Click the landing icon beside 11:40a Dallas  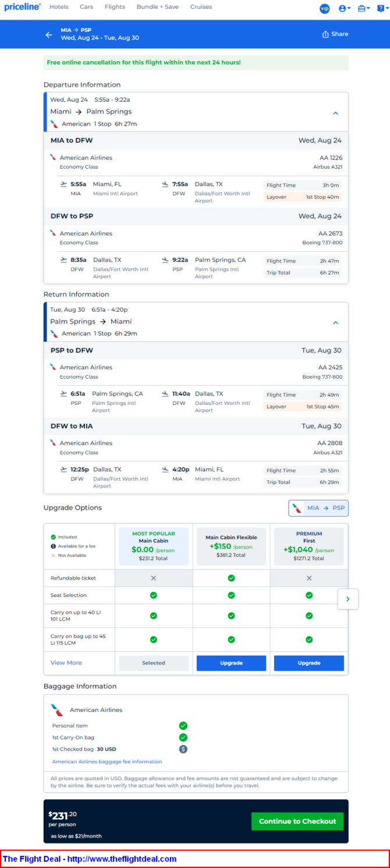point(165,394)
